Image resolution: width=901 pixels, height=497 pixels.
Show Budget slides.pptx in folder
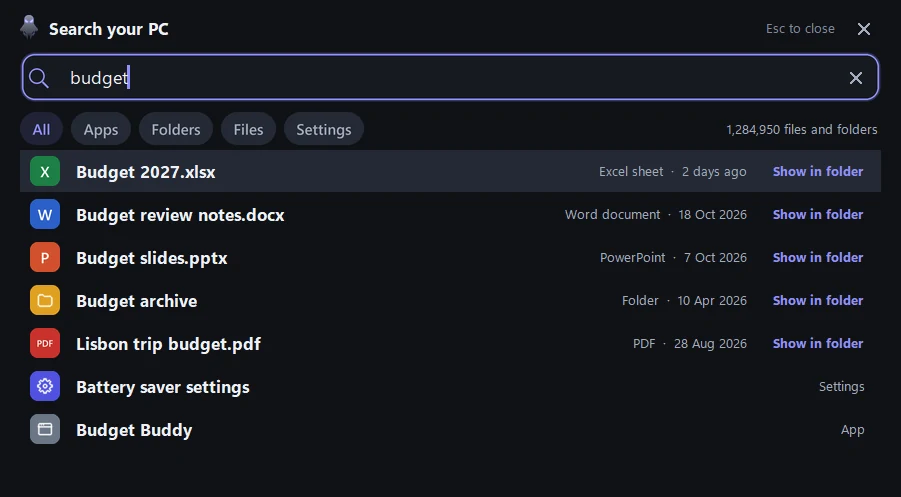(x=818, y=257)
